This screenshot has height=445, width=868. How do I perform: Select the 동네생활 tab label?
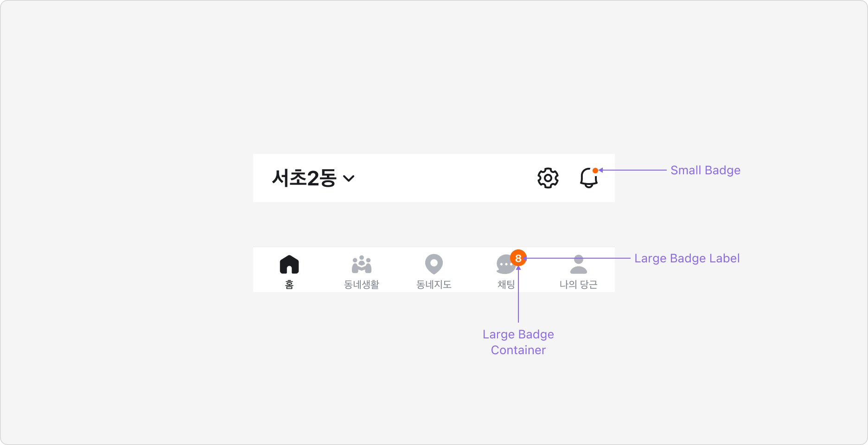coord(362,284)
